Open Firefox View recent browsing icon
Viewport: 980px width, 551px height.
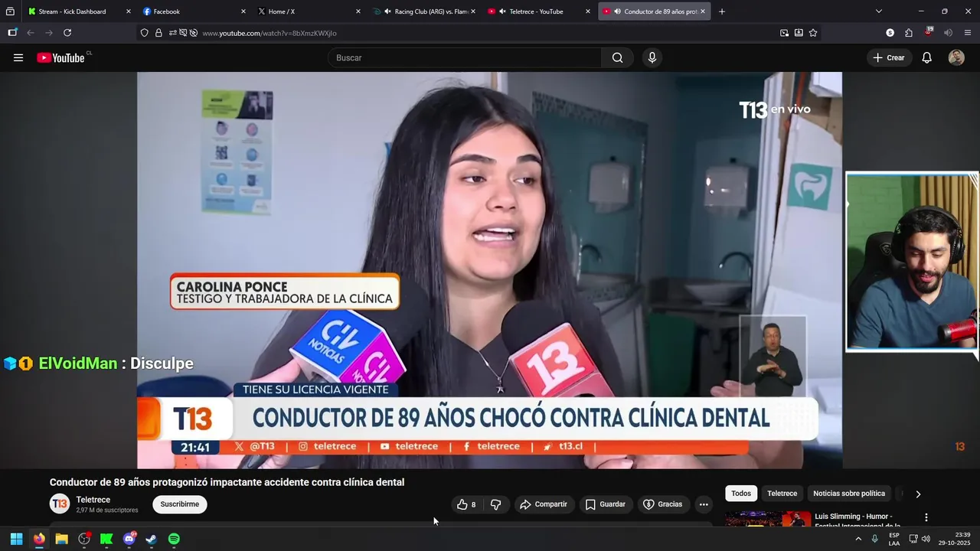[10, 11]
